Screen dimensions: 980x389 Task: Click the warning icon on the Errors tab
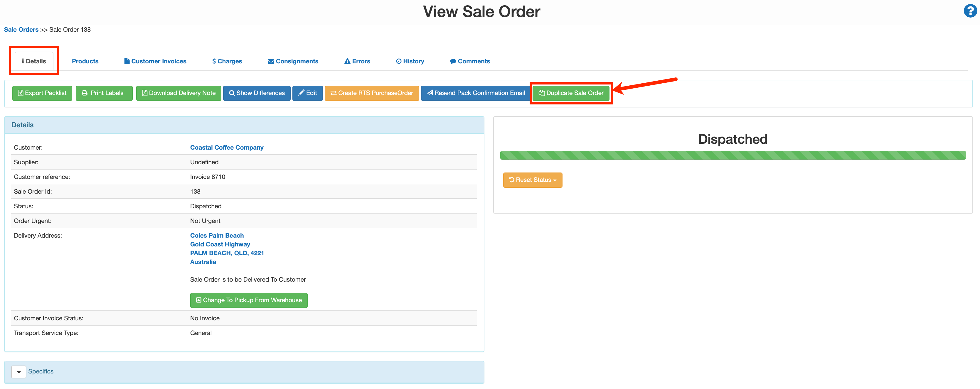click(347, 61)
